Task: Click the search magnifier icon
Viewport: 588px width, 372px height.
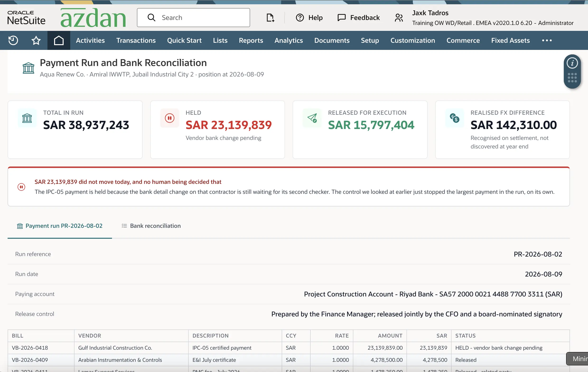Action: tap(151, 18)
